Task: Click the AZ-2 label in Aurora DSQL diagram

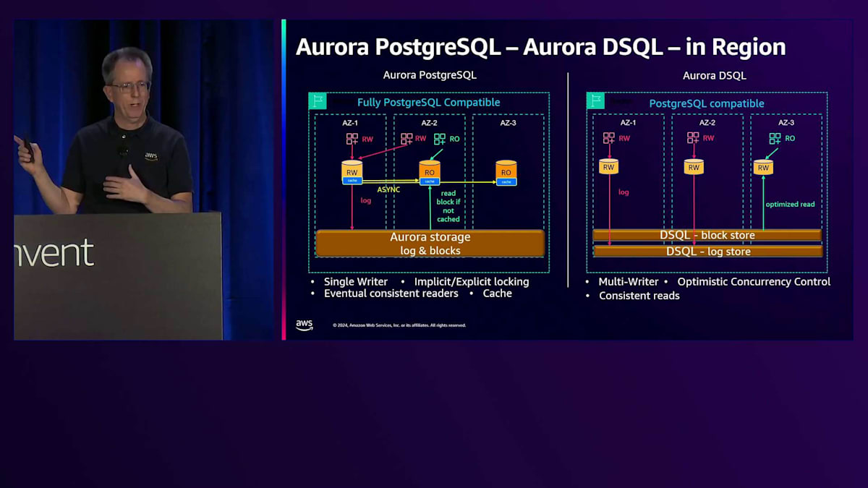Action: 707,123
